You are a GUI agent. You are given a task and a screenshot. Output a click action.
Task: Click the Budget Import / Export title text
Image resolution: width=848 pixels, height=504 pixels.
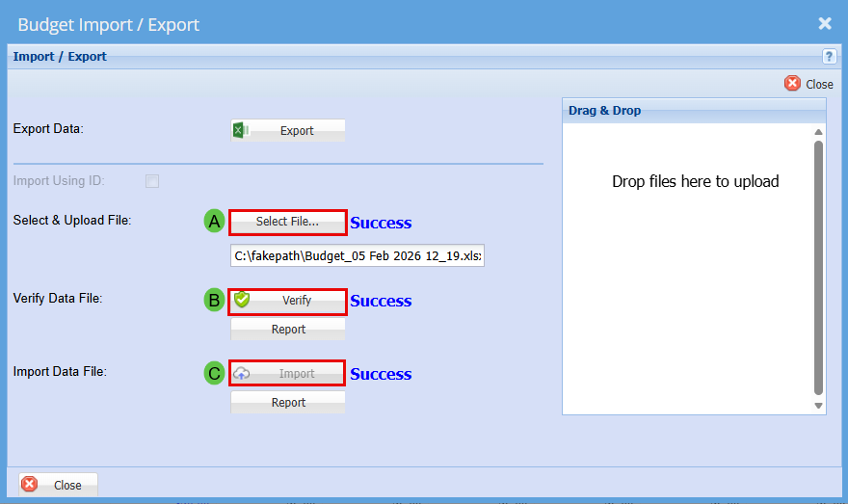click(x=108, y=24)
